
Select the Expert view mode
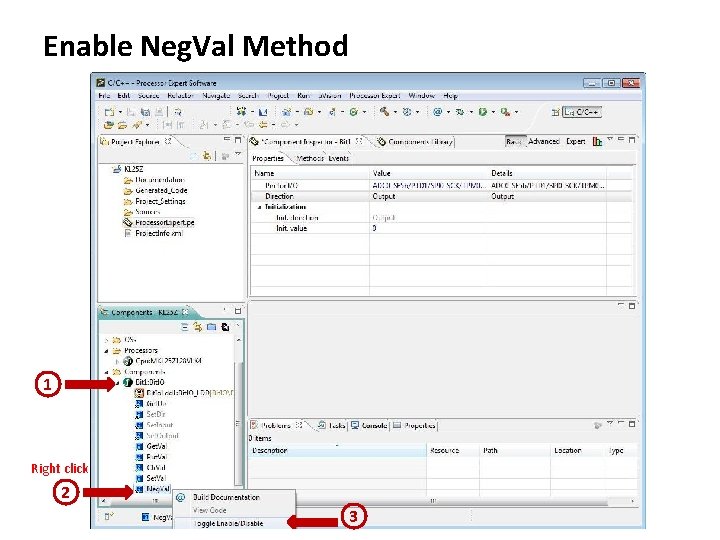pos(575,141)
